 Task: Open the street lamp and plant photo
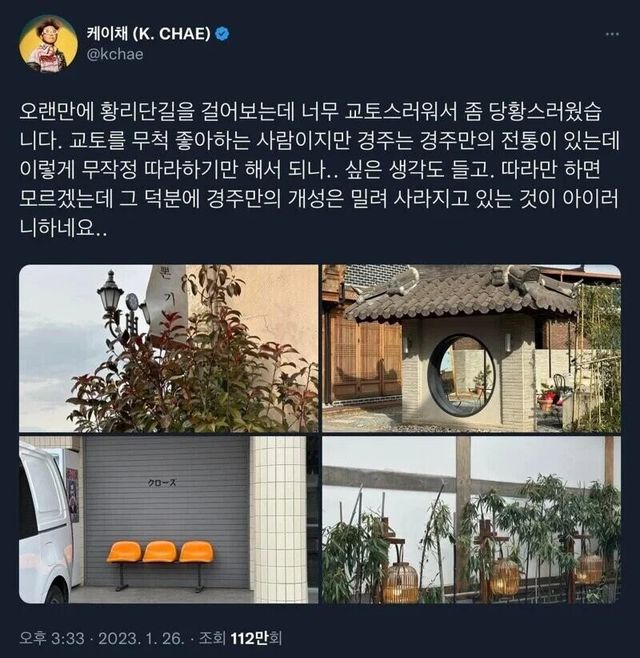pyautogui.click(x=169, y=348)
